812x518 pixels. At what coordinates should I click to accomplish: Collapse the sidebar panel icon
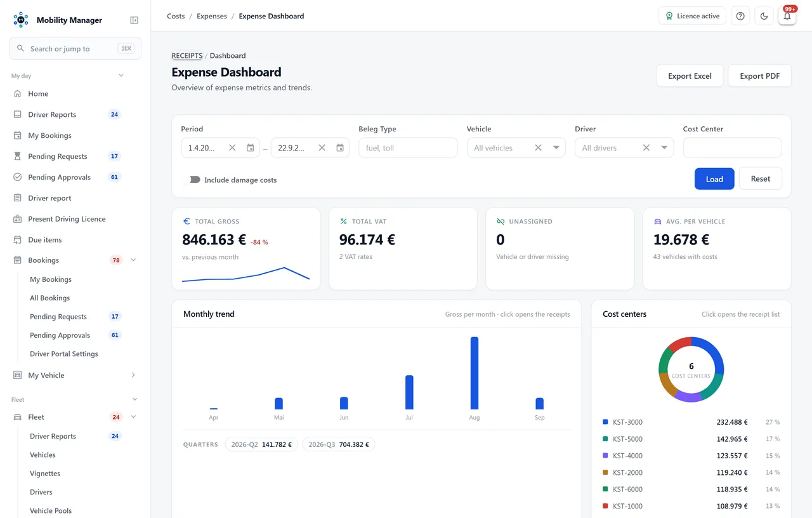click(x=134, y=20)
